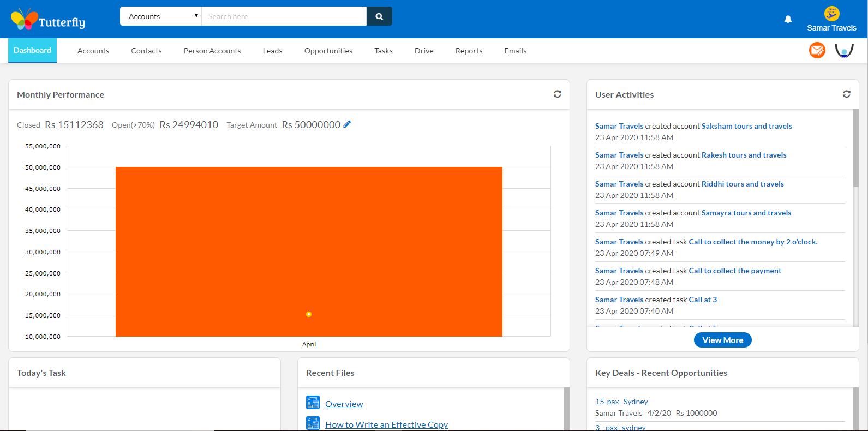Refresh the Monthly Performance panel
Screen dimensions: 868x431
coord(557,94)
